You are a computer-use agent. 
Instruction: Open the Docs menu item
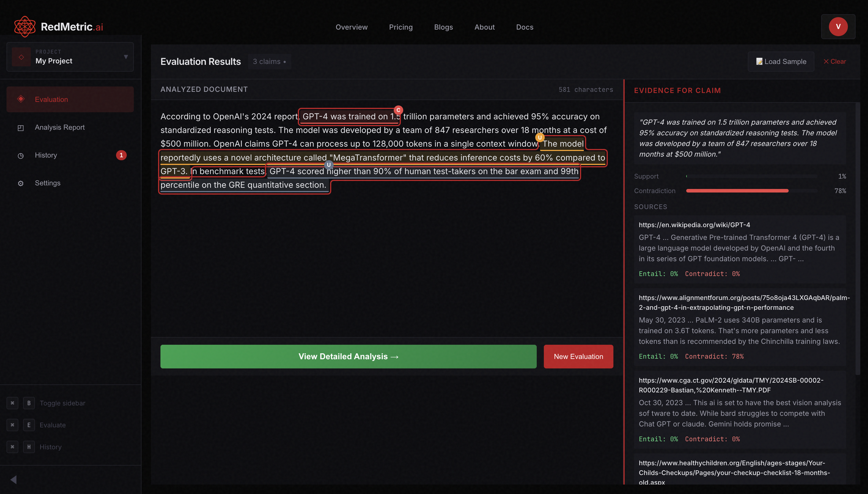[525, 27]
